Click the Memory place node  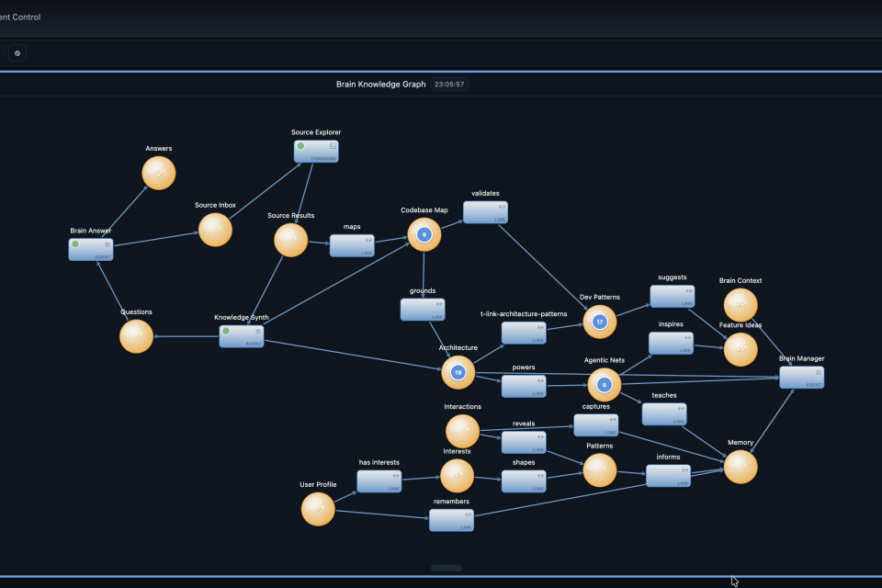point(741,467)
